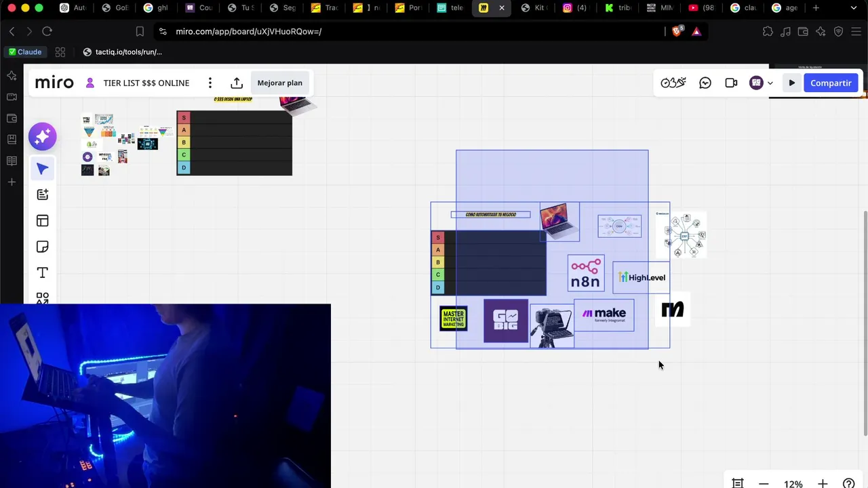The height and width of the screenshot is (488, 868).
Task: Go back to the previous page
Action: 12,31
